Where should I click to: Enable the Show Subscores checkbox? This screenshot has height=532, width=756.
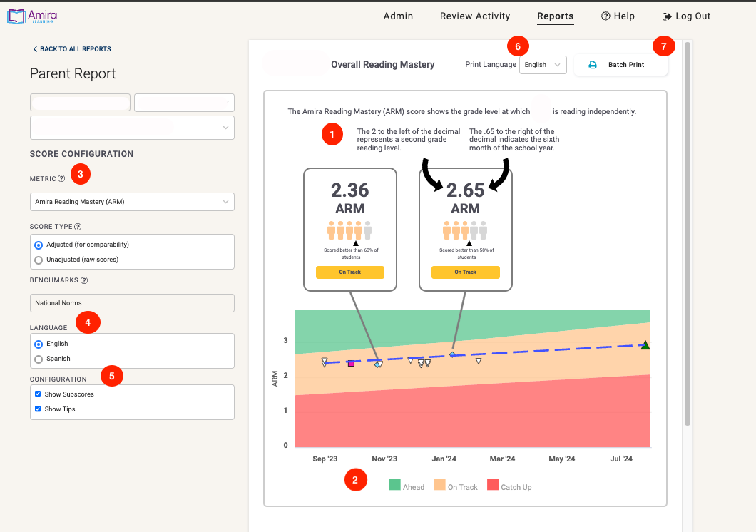38,393
